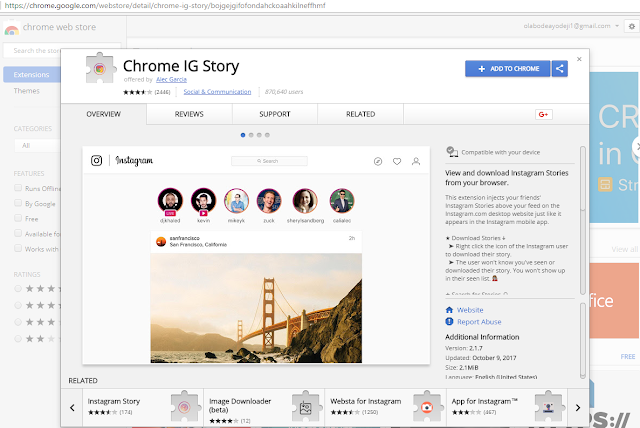Click the Instagram Story extension icon

coord(184,406)
